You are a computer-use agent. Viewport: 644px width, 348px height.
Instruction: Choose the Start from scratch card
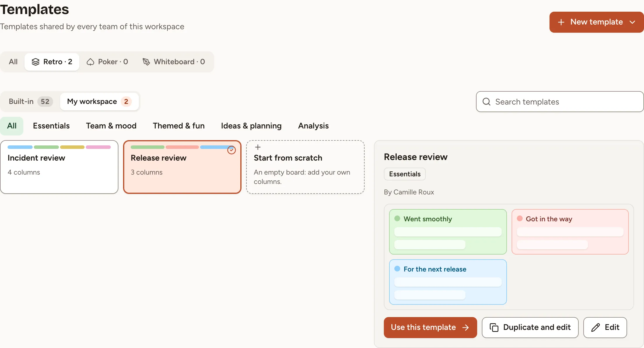305,167
